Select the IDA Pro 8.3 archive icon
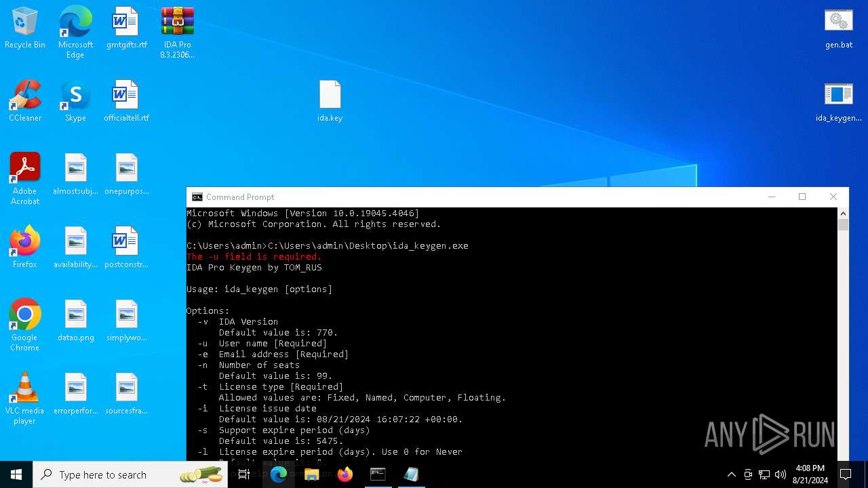Image resolution: width=868 pixels, height=488 pixels. point(177,33)
